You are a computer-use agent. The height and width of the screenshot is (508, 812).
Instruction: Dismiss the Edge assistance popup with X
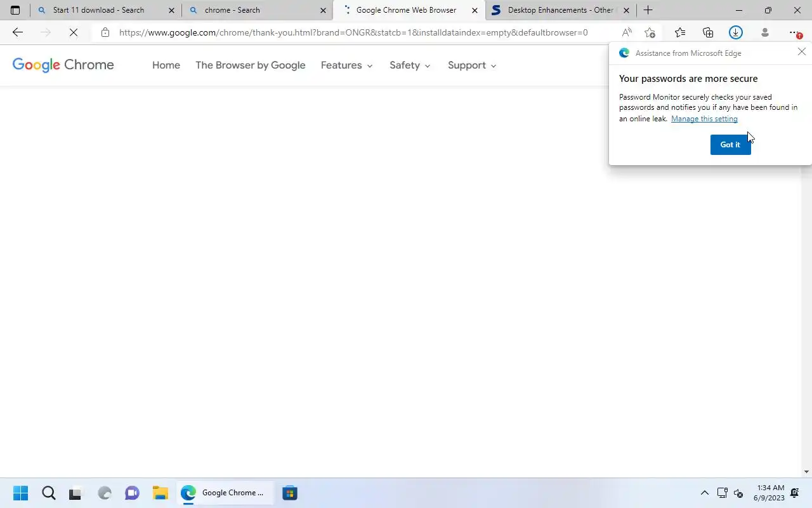802,52
